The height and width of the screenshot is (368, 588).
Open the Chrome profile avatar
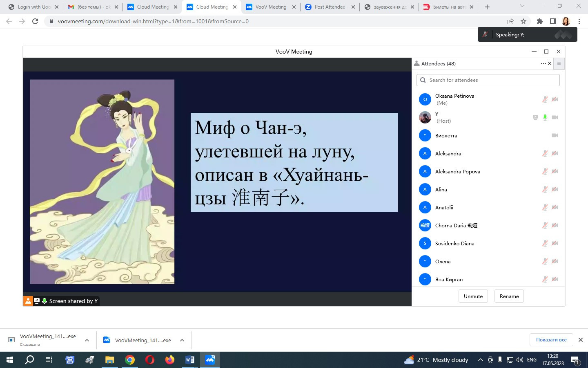pyautogui.click(x=566, y=21)
